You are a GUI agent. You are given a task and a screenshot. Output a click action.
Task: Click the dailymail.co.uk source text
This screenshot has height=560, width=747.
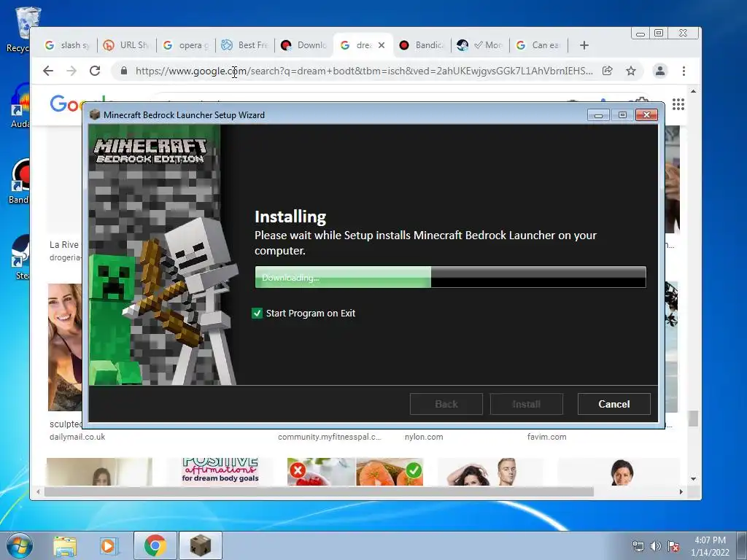point(77,437)
